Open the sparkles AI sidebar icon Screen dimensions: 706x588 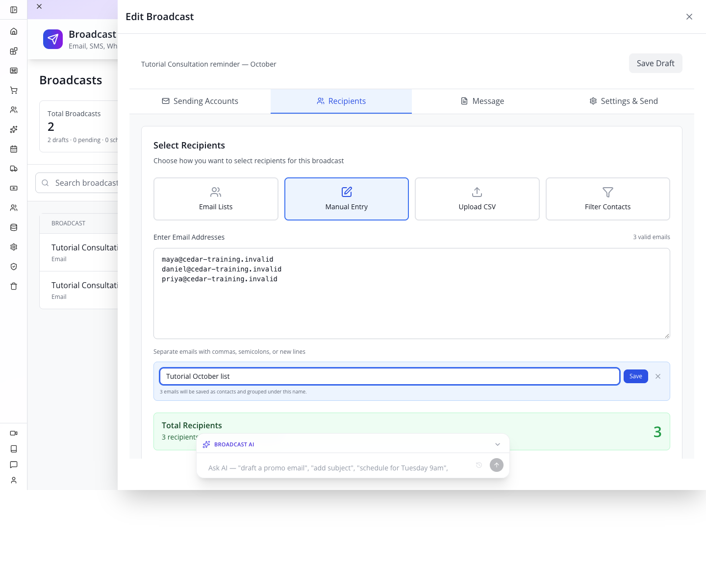[14, 129]
